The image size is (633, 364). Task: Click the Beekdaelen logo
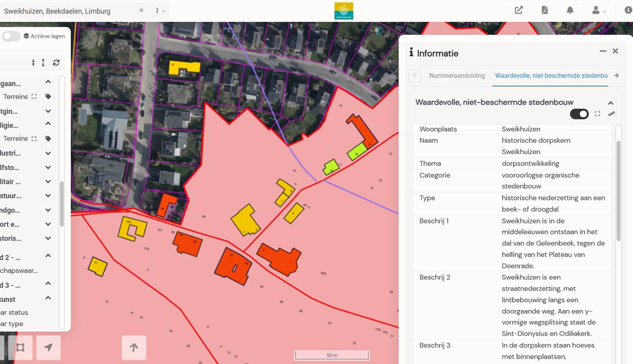(344, 11)
